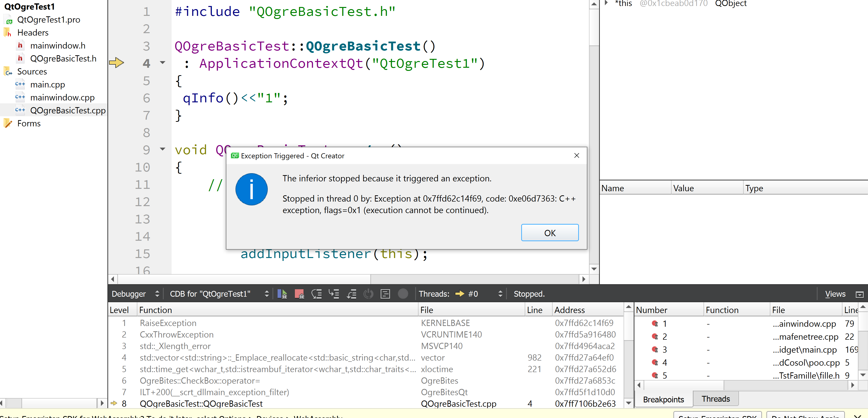Click ...mafenetree.cpp breakpoint file entry
The width and height of the screenshot is (868, 418).
[x=805, y=337]
